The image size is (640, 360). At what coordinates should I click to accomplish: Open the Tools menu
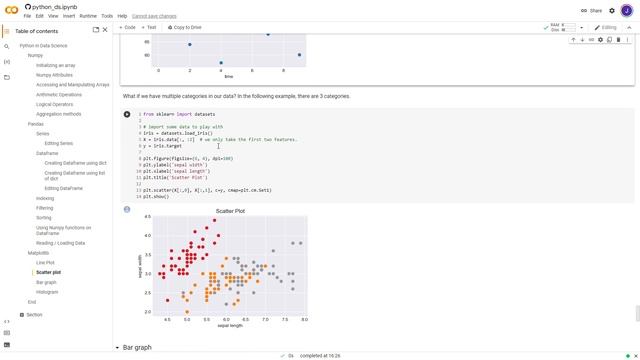(107, 16)
